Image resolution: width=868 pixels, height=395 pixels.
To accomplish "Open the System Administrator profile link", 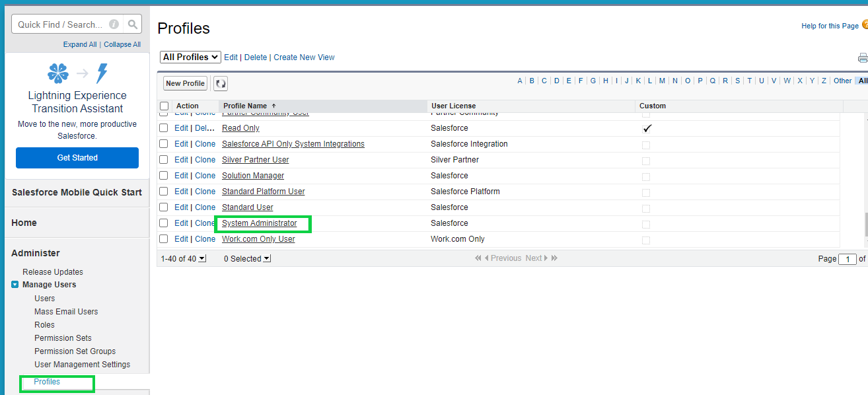I will click(260, 223).
